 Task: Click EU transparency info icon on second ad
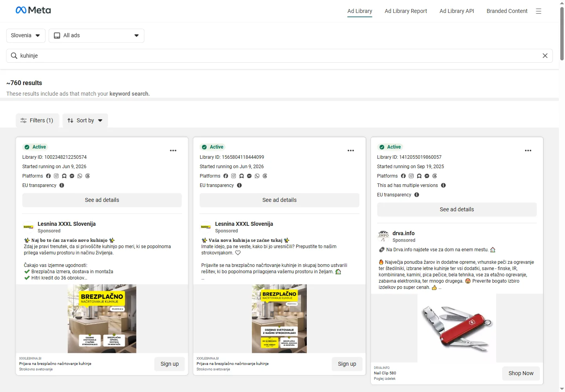click(239, 185)
